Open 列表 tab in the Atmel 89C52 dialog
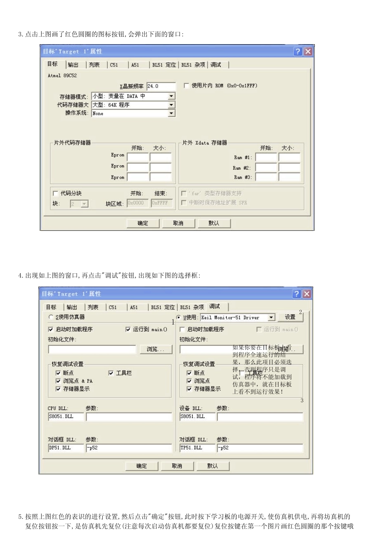The width and height of the screenshot is (392, 555). coord(94,65)
